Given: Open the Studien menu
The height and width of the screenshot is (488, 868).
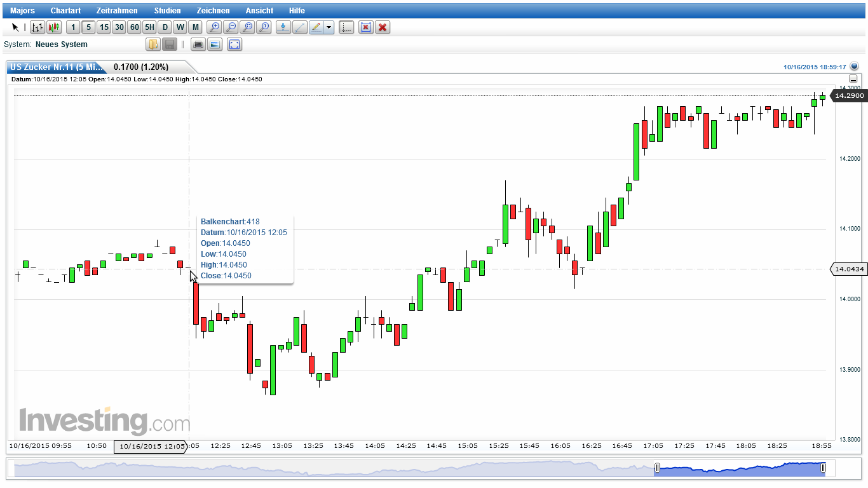Looking at the screenshot, I should click(x=168, y=11).
